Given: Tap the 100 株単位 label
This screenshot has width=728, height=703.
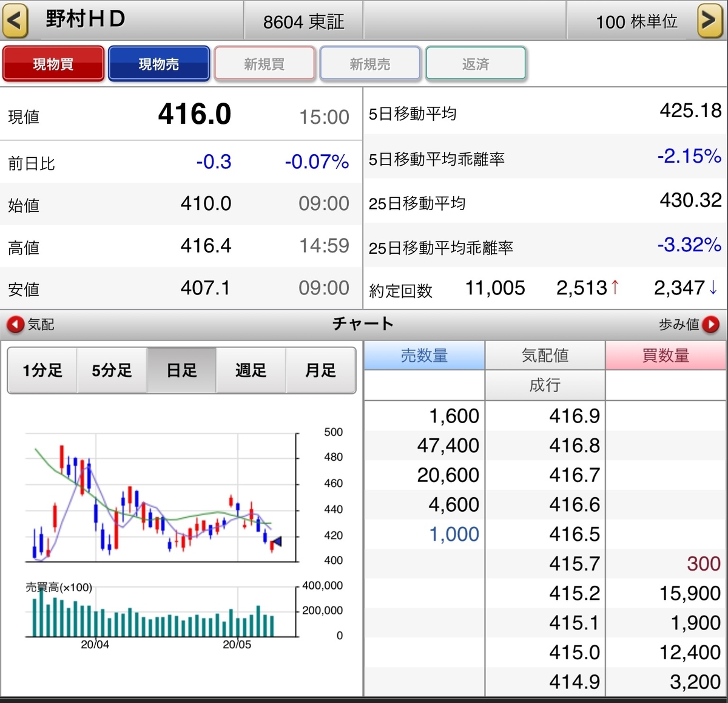Looking at the screenshot, I should 636,22.
